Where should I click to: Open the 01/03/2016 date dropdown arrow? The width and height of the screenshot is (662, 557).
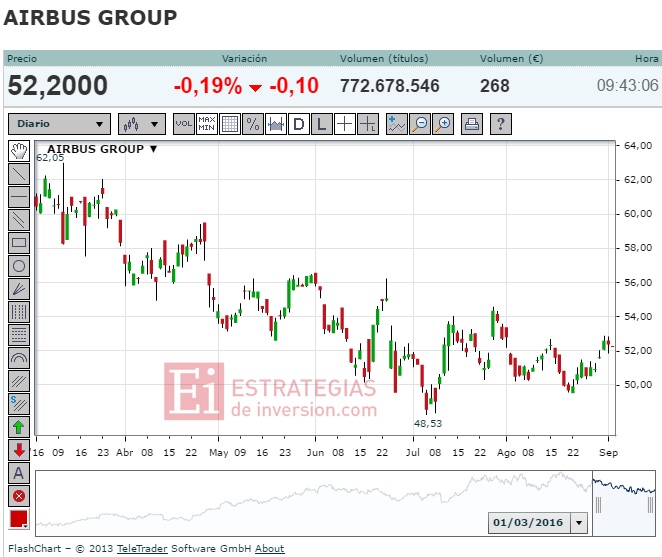579,523
